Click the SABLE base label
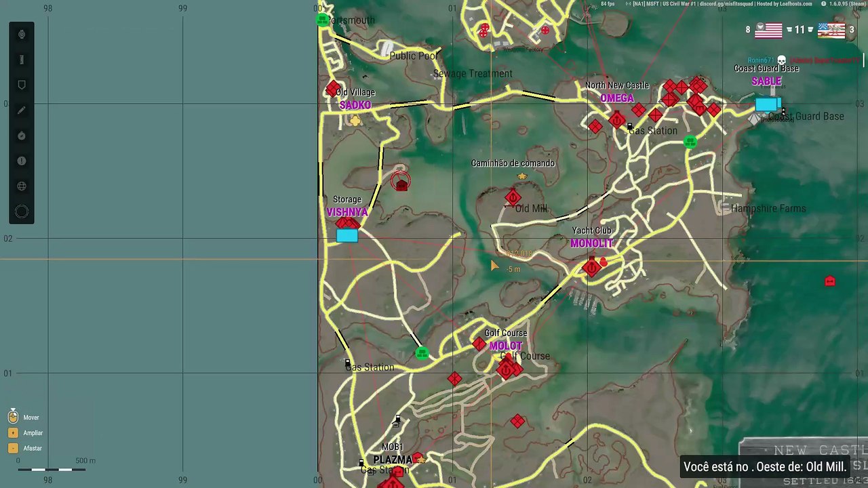This screenshot has width=868, height=488. [766, 81]
